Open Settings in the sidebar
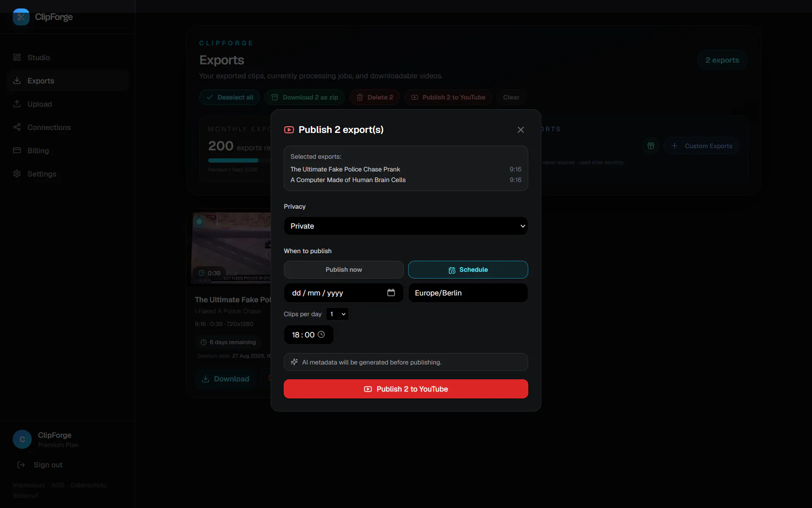The width and height of the screenshot is (812, 508). pos(68,174)
